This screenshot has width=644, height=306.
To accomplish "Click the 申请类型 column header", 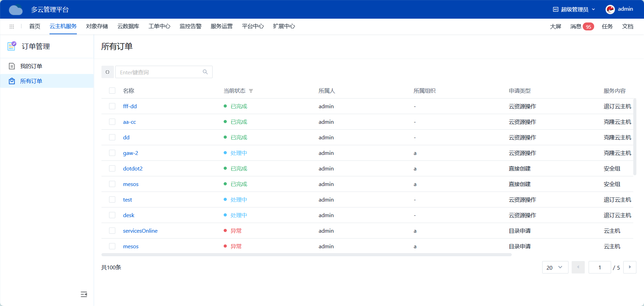I will point(520,91).
